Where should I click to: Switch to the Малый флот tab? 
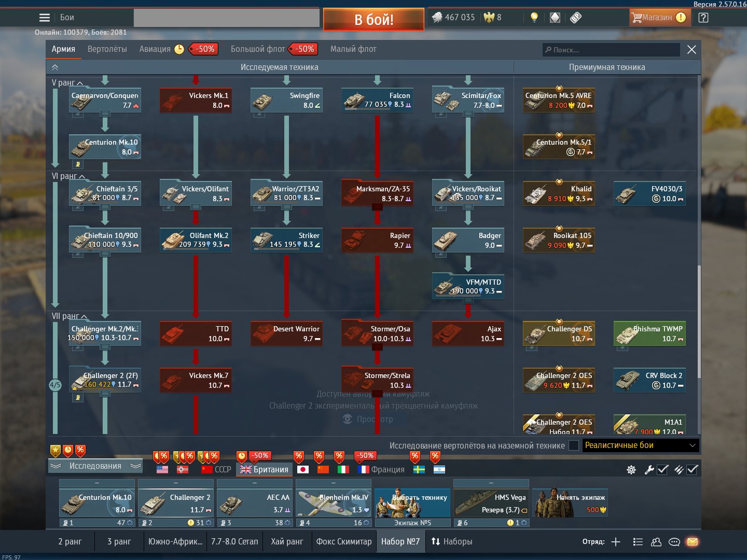353,49
